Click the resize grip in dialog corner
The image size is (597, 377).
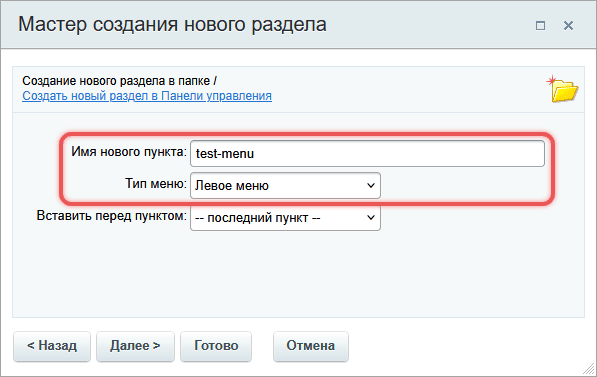[x=589, y=369]
